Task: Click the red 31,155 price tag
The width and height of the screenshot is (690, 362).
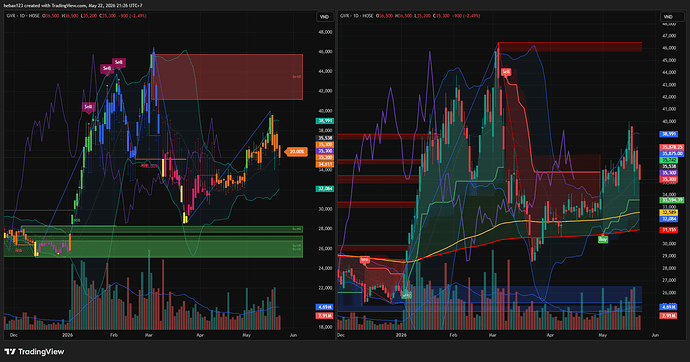Action: click(669, 230)
